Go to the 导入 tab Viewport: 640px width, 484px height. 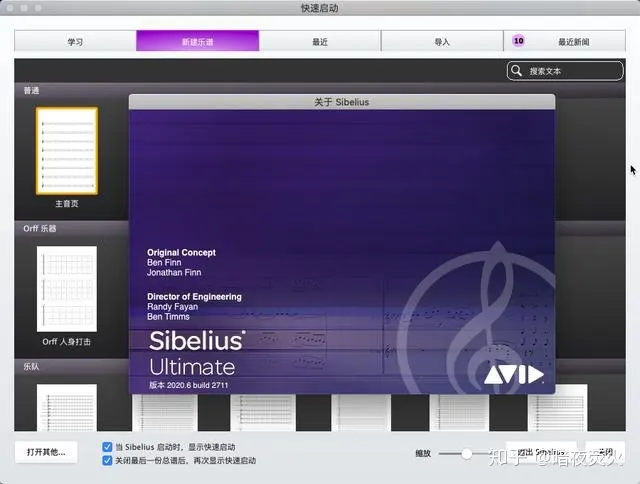point(442,41)
